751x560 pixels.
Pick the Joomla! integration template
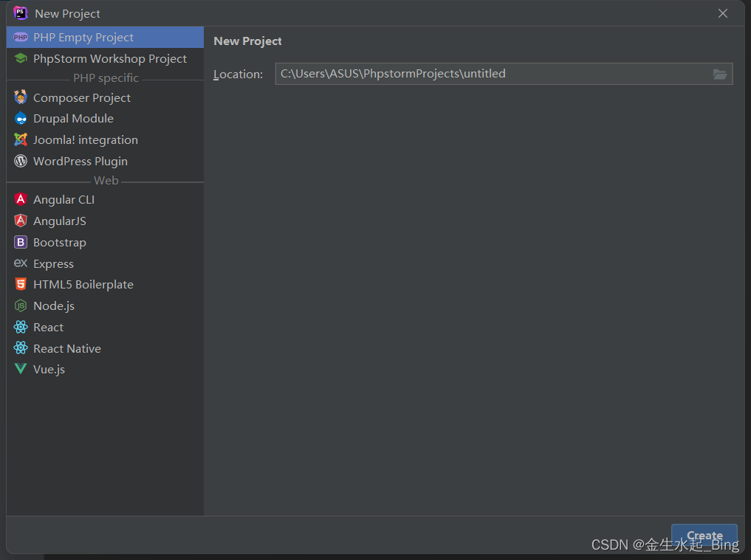coord(86,139)
